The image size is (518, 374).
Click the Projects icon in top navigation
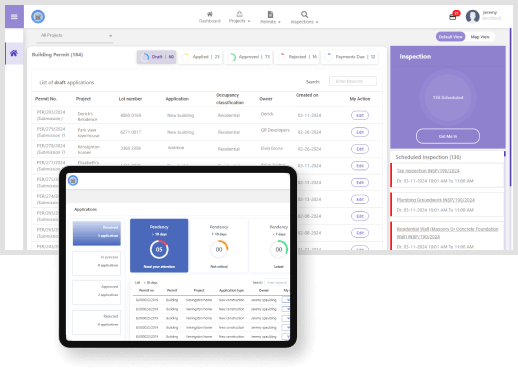[x=239, y=14]
